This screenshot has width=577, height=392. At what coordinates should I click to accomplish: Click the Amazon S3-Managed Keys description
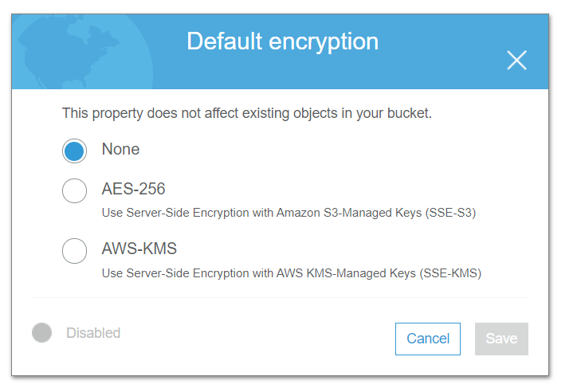(x=288, y=213)
